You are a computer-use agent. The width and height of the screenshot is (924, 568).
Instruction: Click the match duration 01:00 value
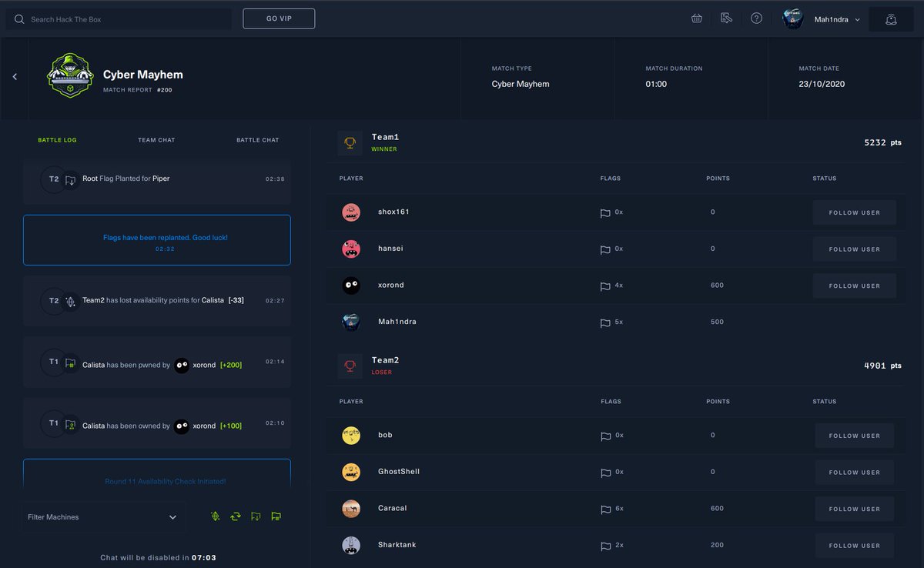coord(656,84)
